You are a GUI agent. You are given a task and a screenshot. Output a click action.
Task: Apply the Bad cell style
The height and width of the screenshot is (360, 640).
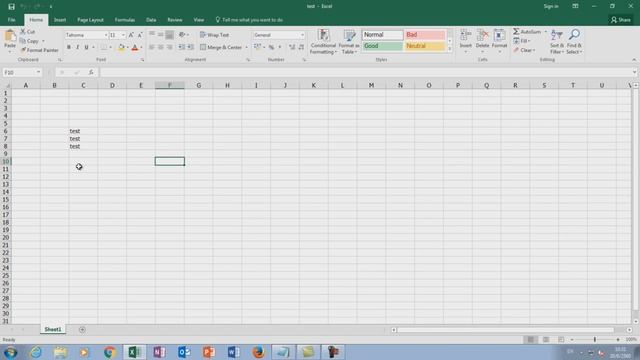[x=424, y=35]
